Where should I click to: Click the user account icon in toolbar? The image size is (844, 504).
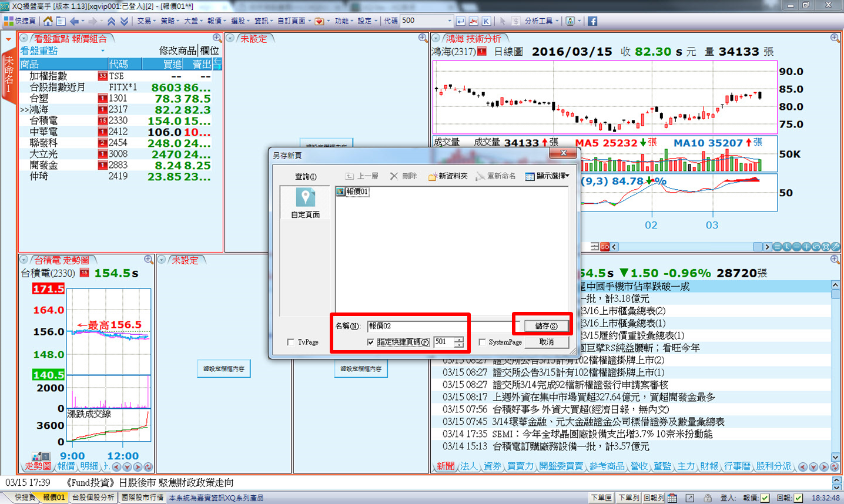(570, 21)
